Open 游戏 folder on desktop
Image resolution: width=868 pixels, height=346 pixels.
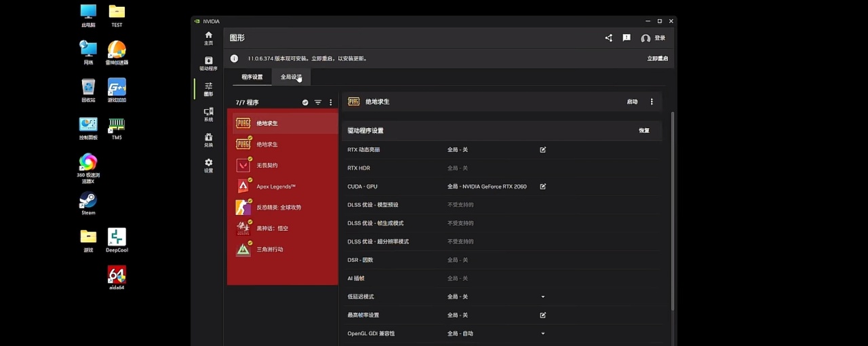88,241
